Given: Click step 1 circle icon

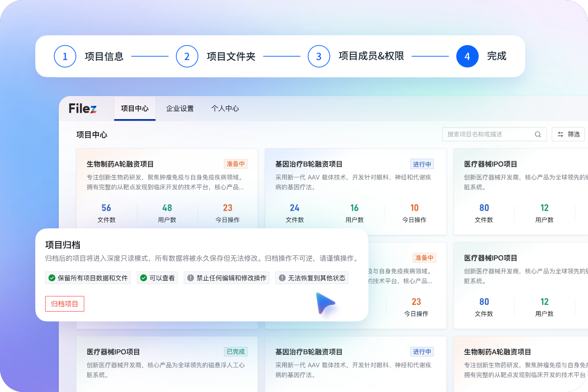Looking at the screenshot, I should [65, 56].
